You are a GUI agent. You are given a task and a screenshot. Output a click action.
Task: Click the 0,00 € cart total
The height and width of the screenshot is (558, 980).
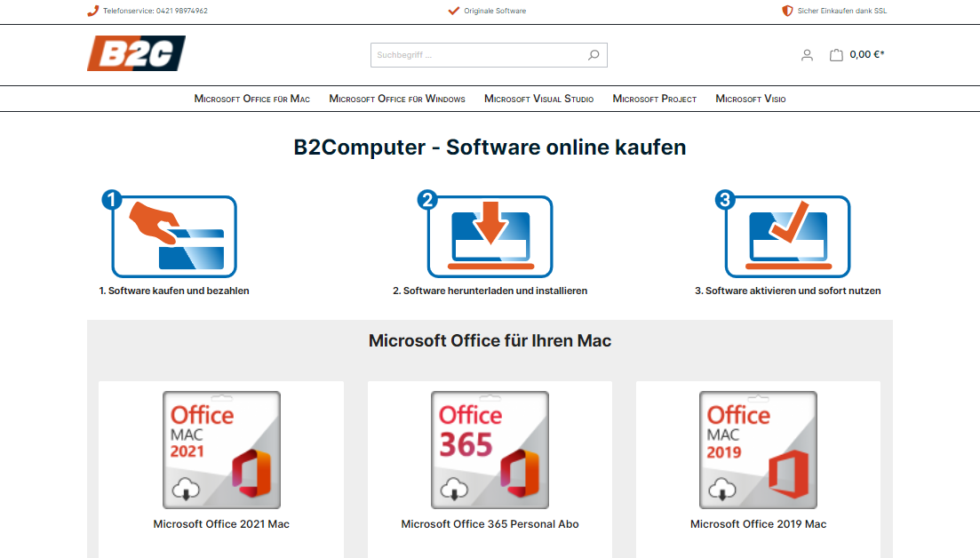[x=867, y=55]
